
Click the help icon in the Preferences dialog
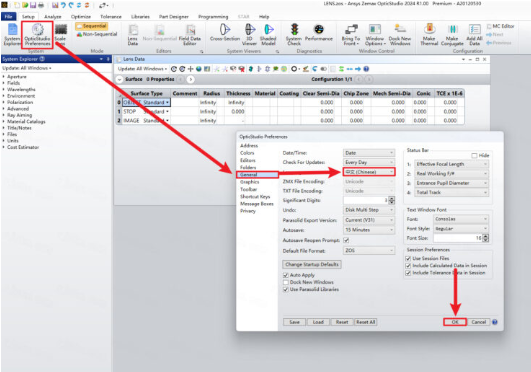495,322
